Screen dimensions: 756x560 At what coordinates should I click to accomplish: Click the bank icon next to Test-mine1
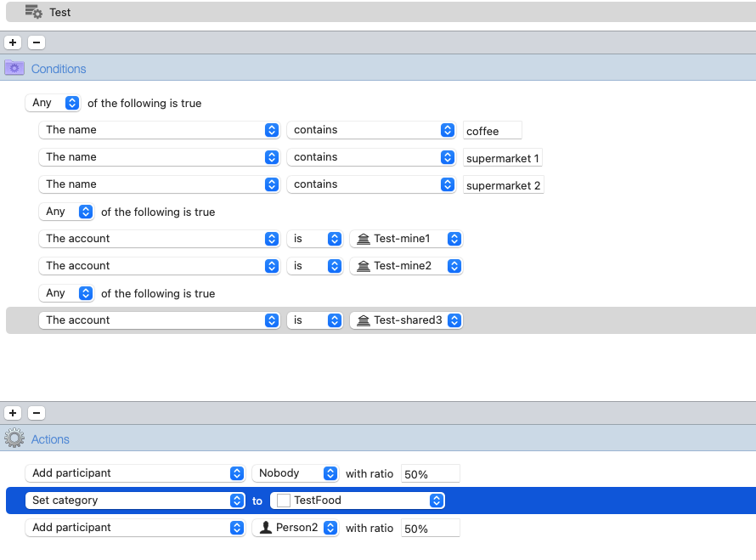coord(364,239)
